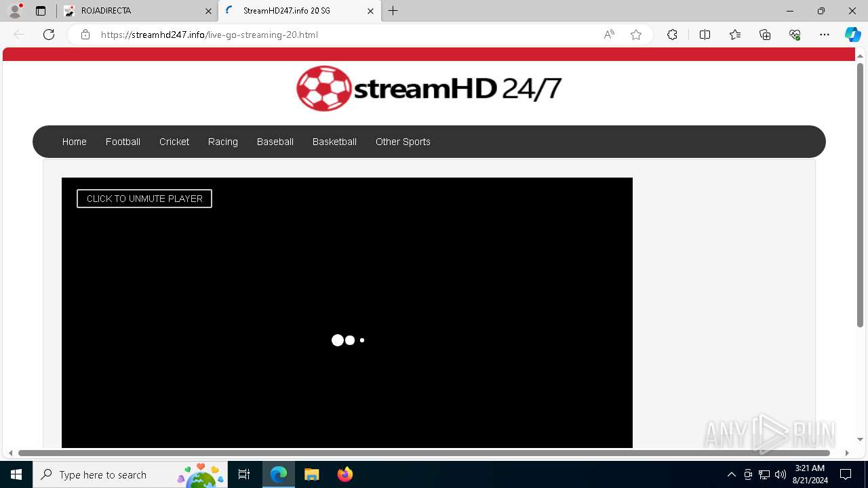Open Meet Now tray icon
This screenshot has width=868, height=488.
(748, 474)
